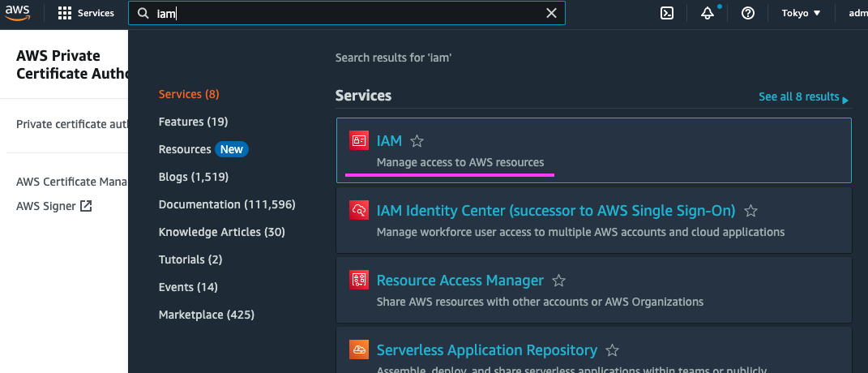Screen dimensions: 868x373
Task: Favorite IAM Identity Center with the star
Action: [x=750, y=211]
